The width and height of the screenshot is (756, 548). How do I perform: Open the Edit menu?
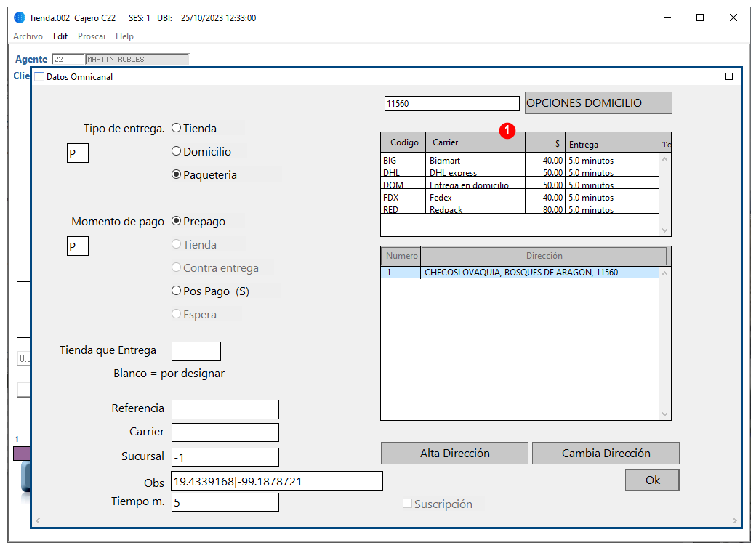click(60, 36)
